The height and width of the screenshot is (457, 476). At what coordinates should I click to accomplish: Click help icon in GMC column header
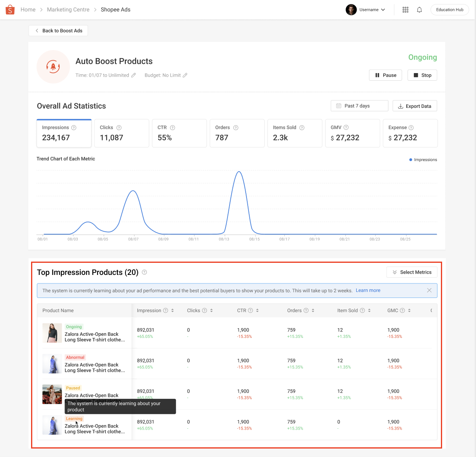pos(402,310)
